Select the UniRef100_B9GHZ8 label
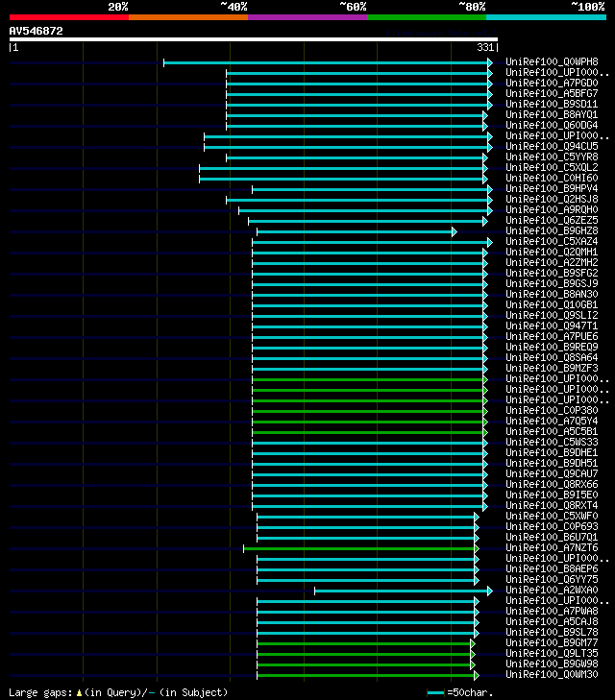 [552, 230]
